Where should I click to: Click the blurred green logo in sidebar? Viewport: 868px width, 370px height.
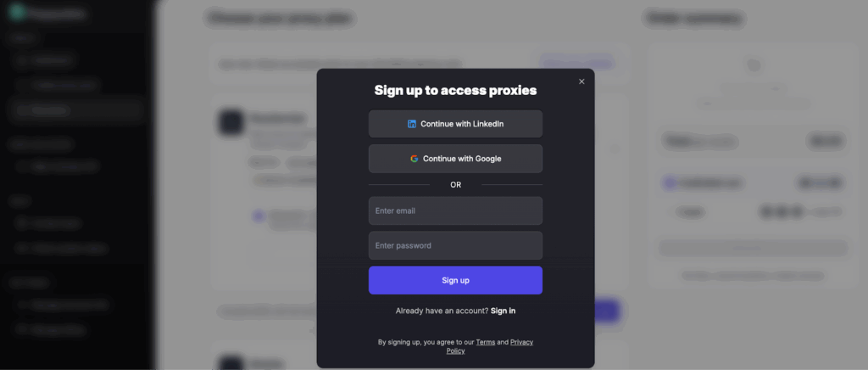18,14
